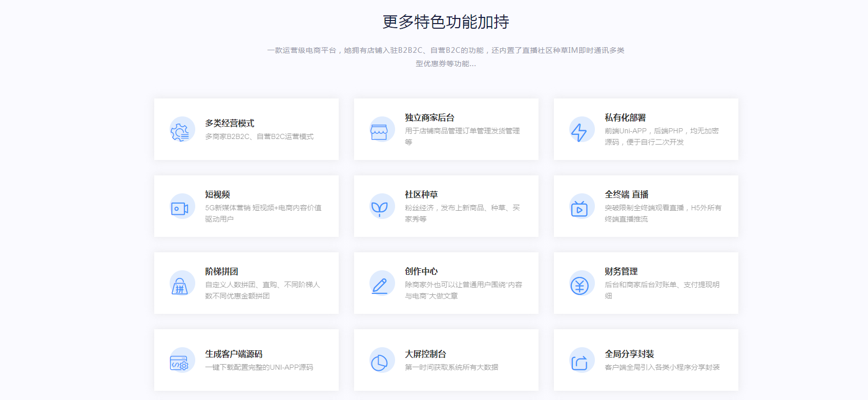Open the 独立商家后台 heading

pyautogui.click(x=429, y=118)
